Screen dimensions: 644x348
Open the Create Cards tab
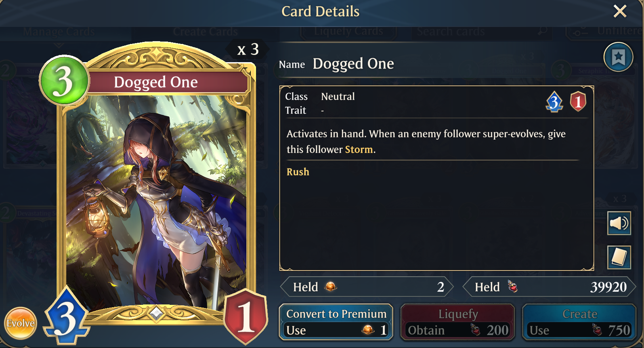coord(205,32)
